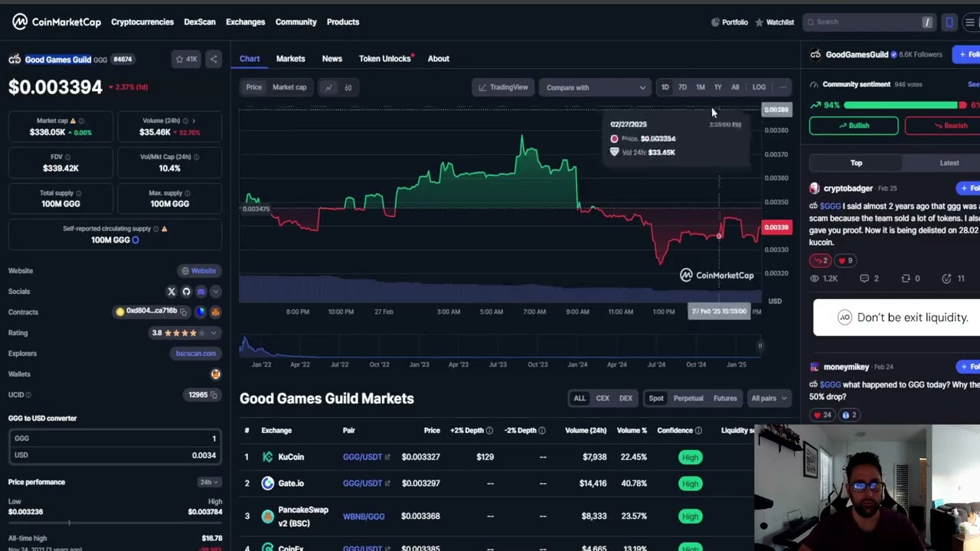Open the Discord social link
The image size is (980, 551).
(x=201, y=292)
